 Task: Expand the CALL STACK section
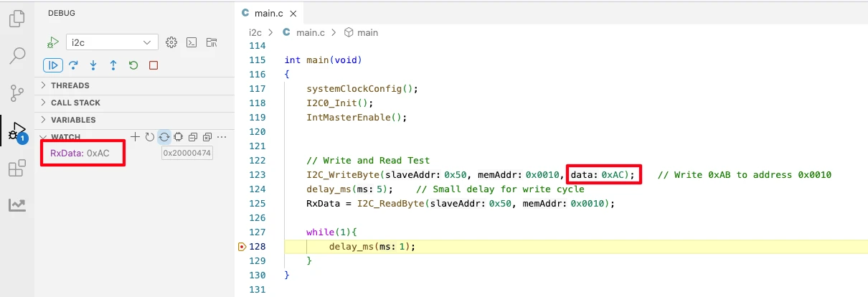[x=75, y=103]
